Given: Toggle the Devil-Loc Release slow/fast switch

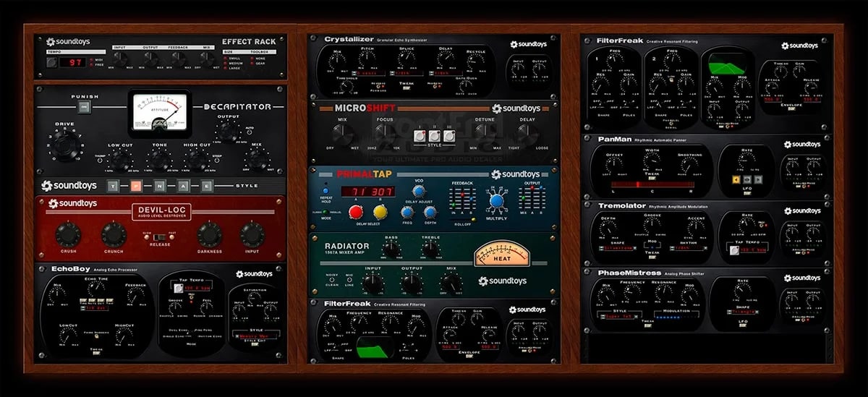Looking at the screenshot, I should [158, 238].
